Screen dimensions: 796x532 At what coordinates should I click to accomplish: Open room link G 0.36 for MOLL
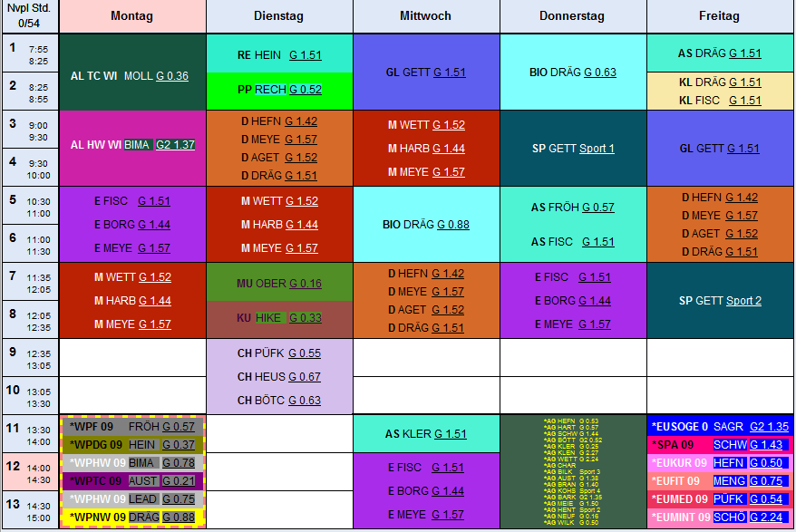click(x=172, y=76)
